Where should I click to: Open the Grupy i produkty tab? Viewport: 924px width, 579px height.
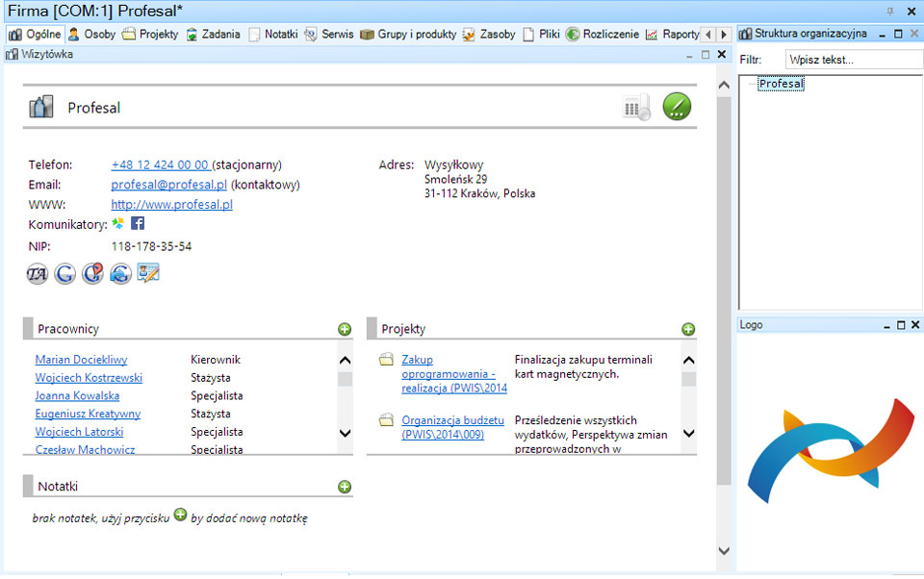[x=408, y=35]
